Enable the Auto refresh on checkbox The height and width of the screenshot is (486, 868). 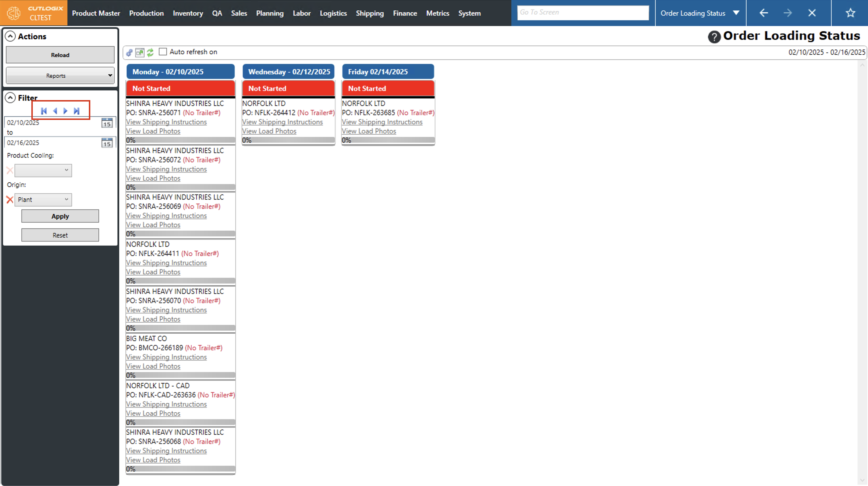tap(163, 52)
